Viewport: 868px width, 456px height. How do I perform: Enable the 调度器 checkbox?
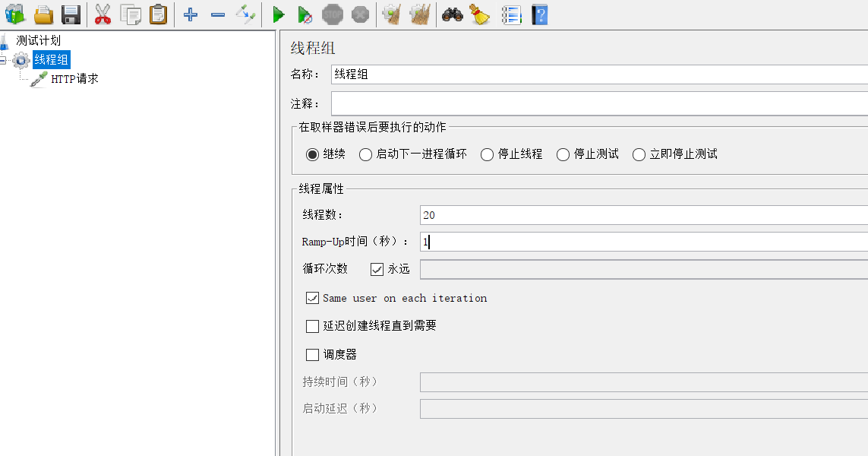[312, 355]
